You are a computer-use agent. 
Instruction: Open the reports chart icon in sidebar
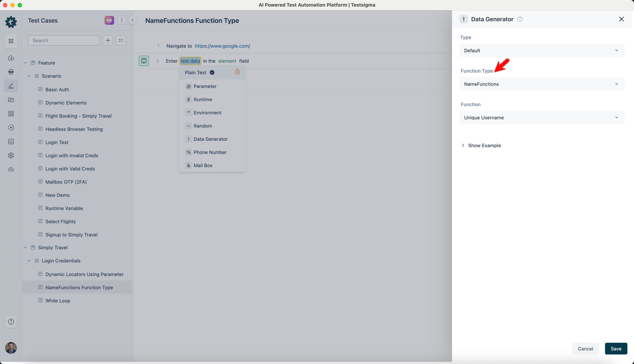tap(11, 141)
